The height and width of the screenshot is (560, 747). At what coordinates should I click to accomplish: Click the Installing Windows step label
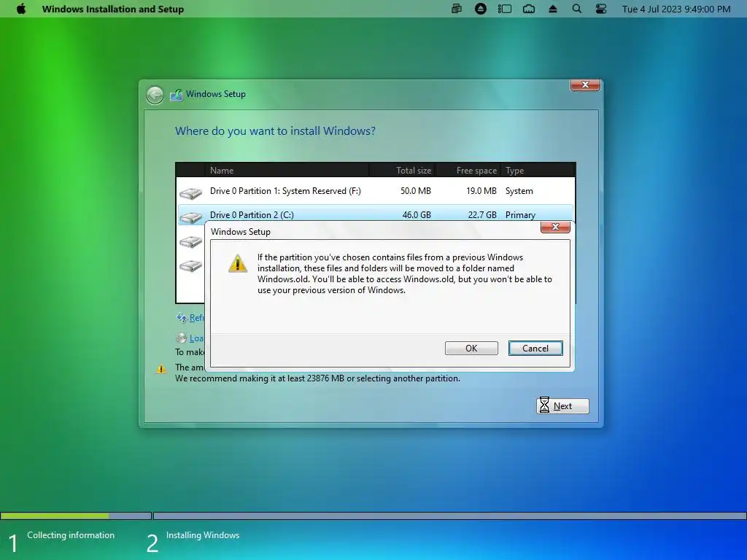[203, 535]
